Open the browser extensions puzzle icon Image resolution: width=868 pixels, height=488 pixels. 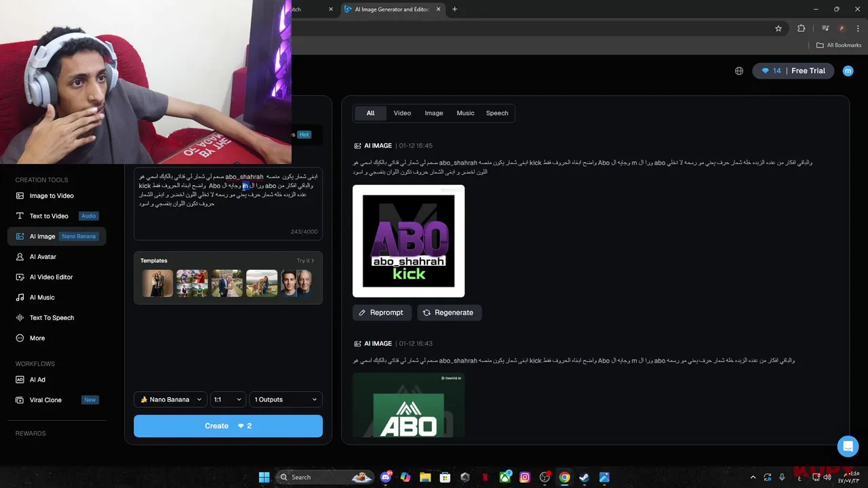coord(802,28)
